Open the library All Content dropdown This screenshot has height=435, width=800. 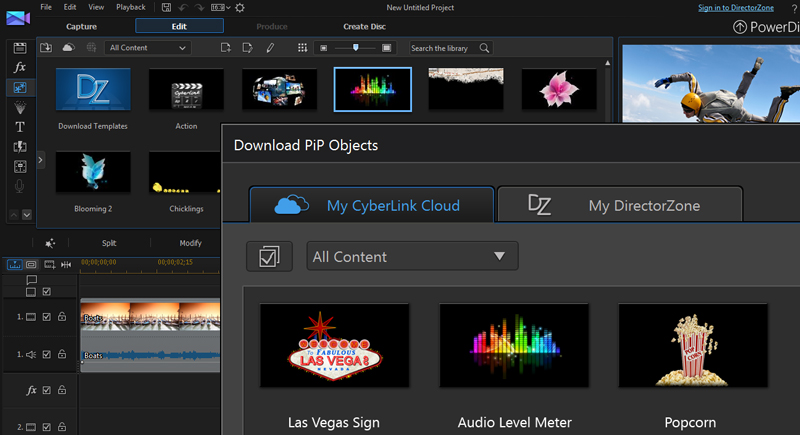pos(148,48)
